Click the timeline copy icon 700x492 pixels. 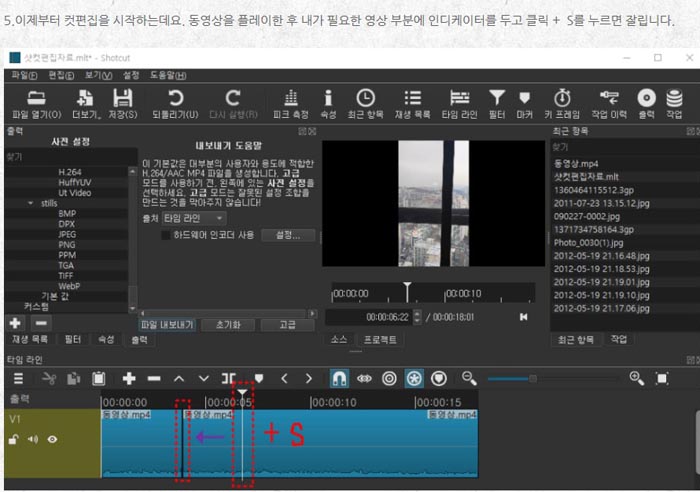73,379
